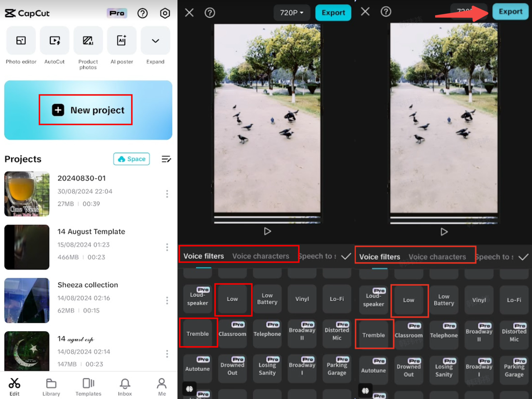Open the Inbox
532x399 pixels.
click(x=124, y=387)
